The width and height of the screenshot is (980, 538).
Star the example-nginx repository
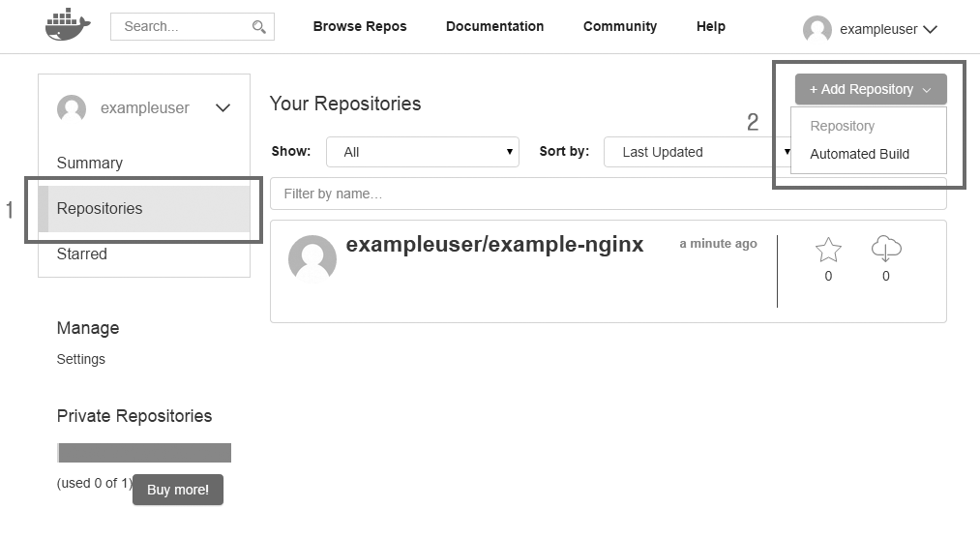[x=828, y=251]
